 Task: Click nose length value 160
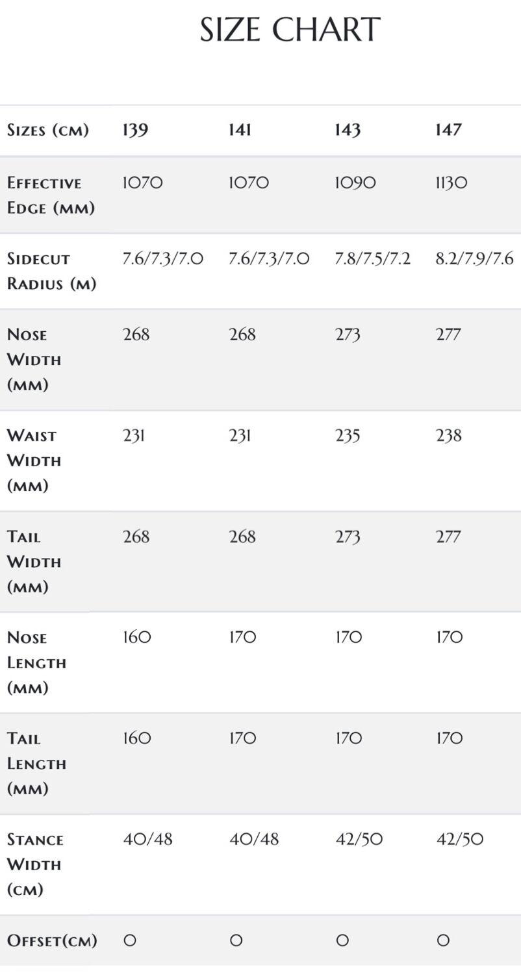[137, 638]
